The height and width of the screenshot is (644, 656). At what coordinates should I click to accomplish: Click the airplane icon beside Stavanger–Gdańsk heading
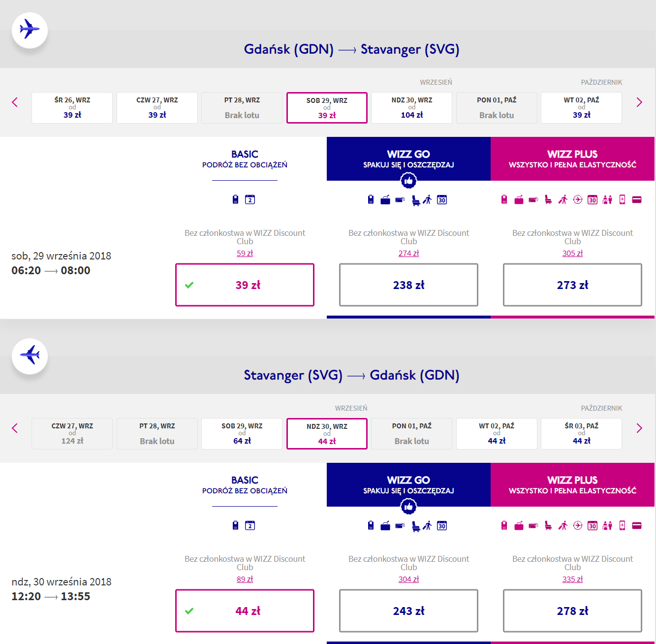coord(30,355)
